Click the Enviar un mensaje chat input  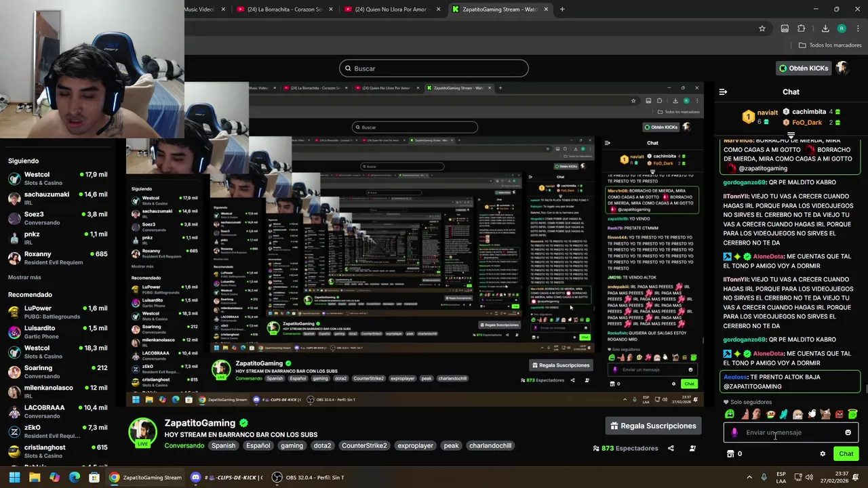coord(791,432)
